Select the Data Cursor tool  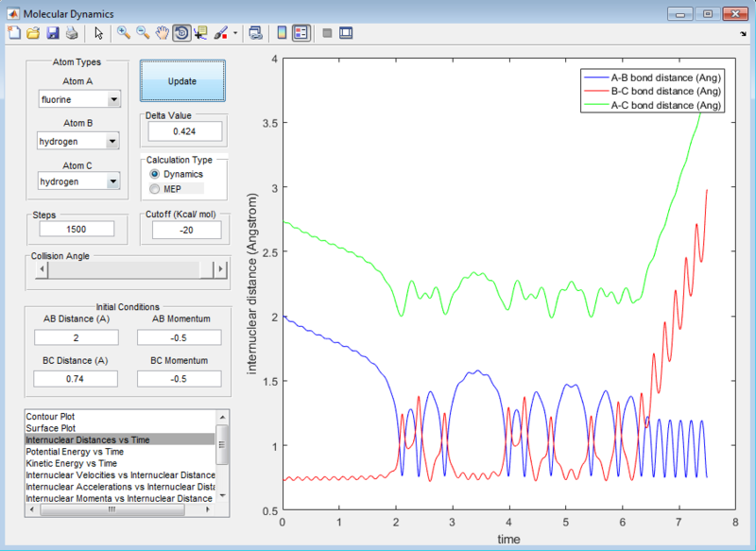coord(200,33)
